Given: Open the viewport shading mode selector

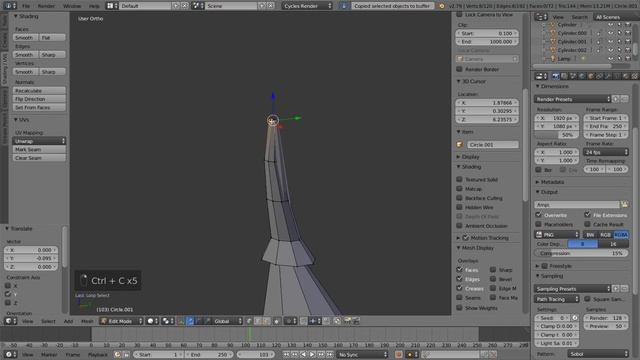Looking at the screenshot, I should click(153, 321).
